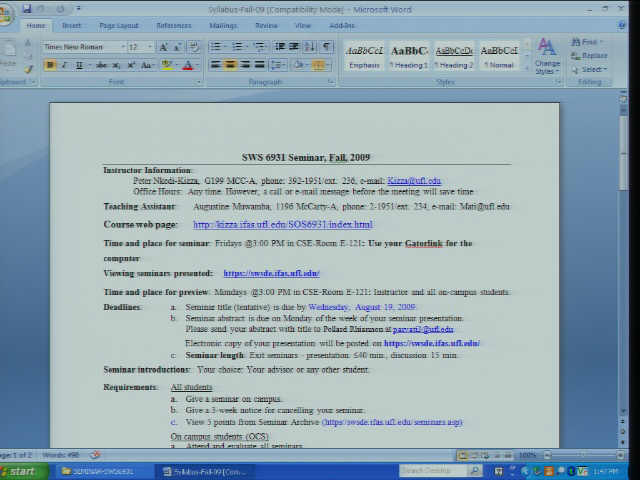Click the Decrease Indent icon
The height and width of the screenshot is (480, 640).
coord(280,46)
